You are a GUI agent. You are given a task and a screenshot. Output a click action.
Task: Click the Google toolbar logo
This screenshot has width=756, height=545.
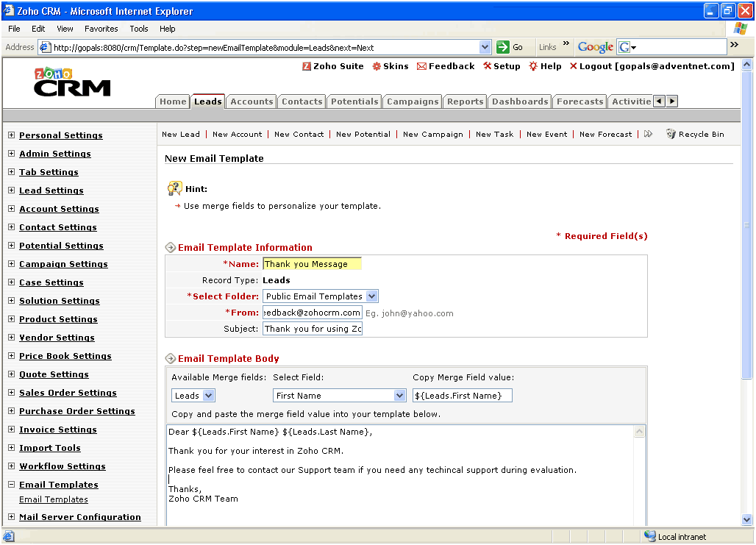tap(596, 47)
